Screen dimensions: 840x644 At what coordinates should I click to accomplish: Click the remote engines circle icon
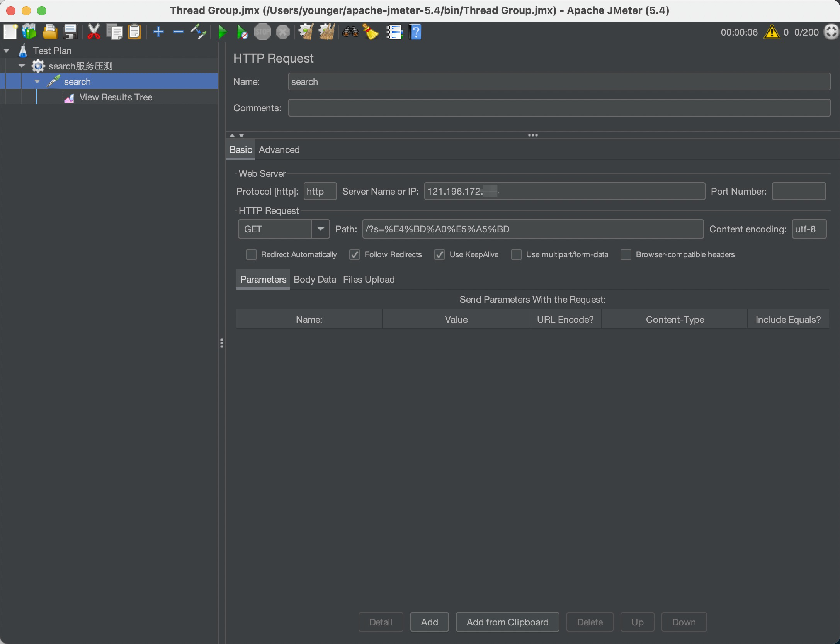830,32
